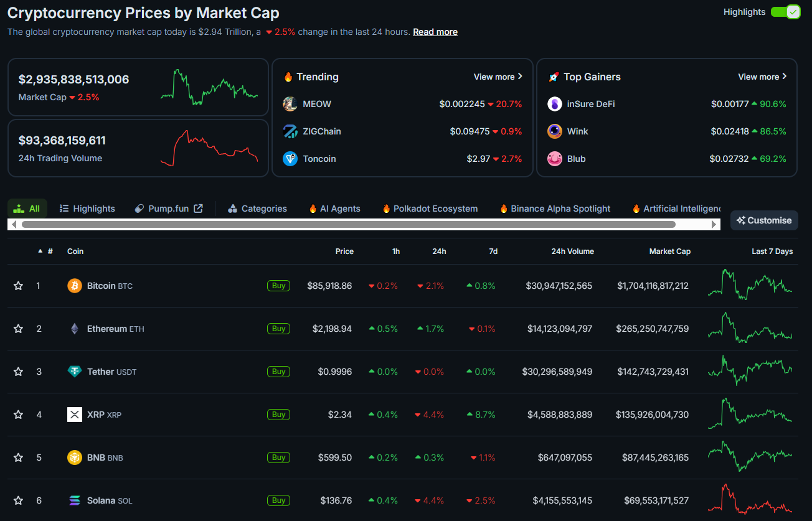This screenshot has width=812, height=521.
Task: Star Bitcoin to add to favorites
Action: point(19,286)
